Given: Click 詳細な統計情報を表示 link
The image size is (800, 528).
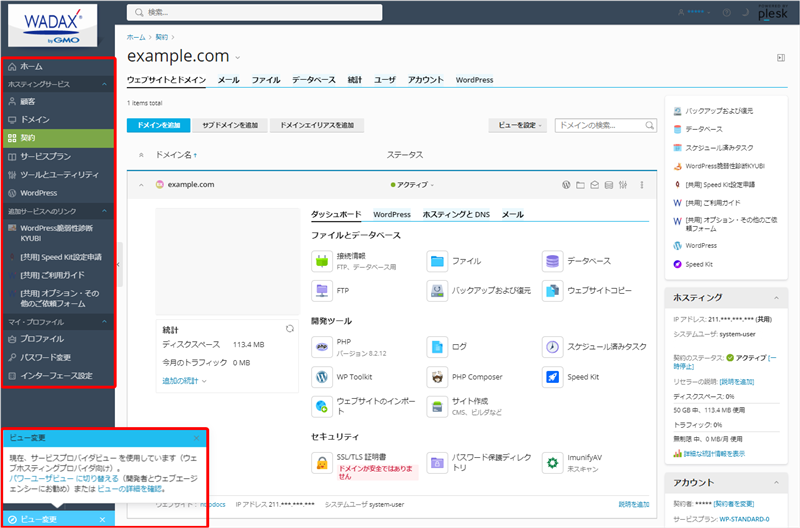Looking at the screenshot, I should pyautogui.click(x=714, y=454).
